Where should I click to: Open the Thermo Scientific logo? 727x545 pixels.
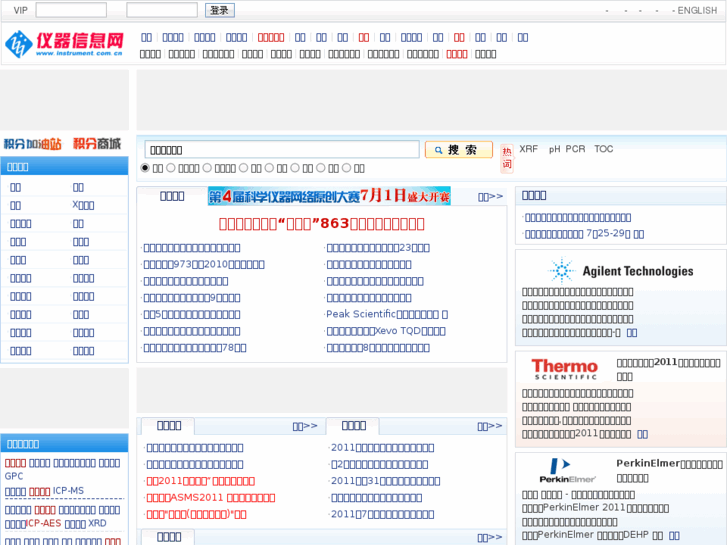pos(564,369)
